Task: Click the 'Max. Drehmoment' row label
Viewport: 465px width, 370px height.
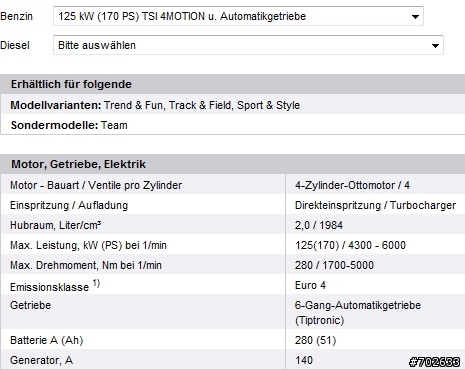Action: point(86,265)
